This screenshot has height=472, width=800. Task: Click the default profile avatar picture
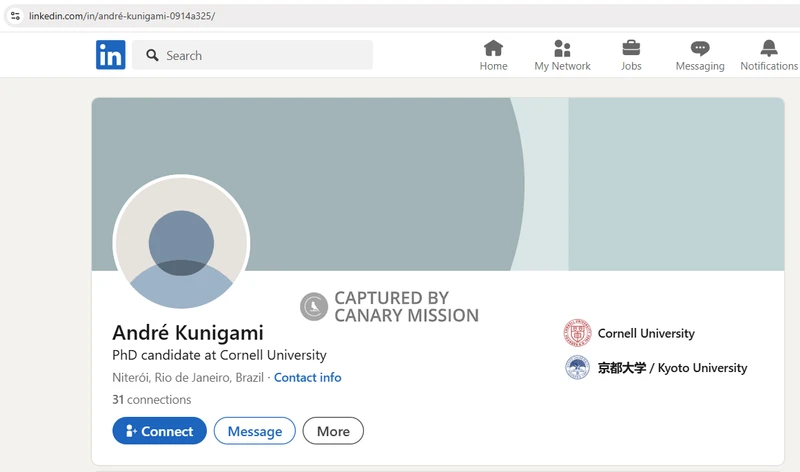pyautogui.click(x=181, y=242)
